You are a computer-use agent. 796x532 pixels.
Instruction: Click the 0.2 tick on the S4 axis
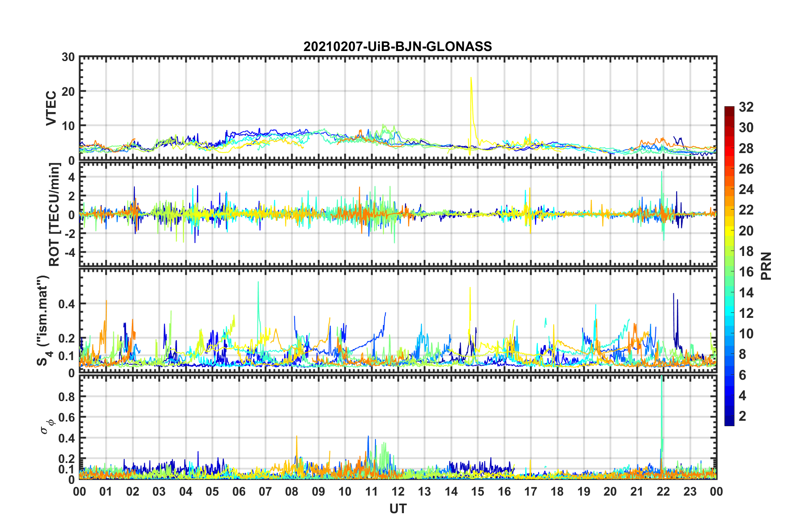67,338
